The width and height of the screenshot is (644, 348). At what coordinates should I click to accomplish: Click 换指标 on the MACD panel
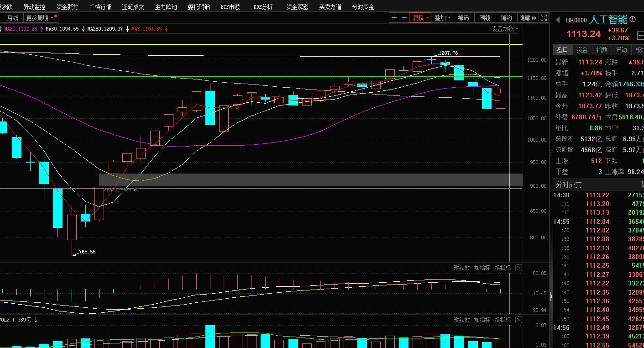point(503,268)
